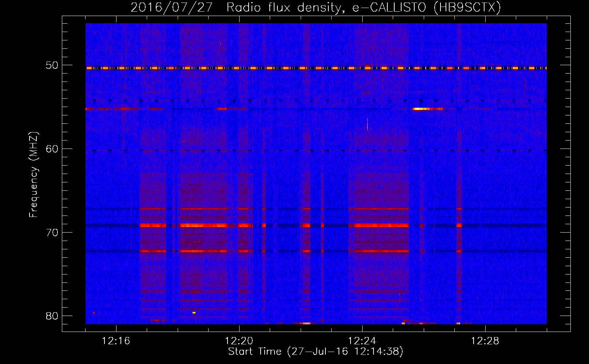Click the '50' frequency tick label
Screen dimensions: 589x364
[52, 65]
